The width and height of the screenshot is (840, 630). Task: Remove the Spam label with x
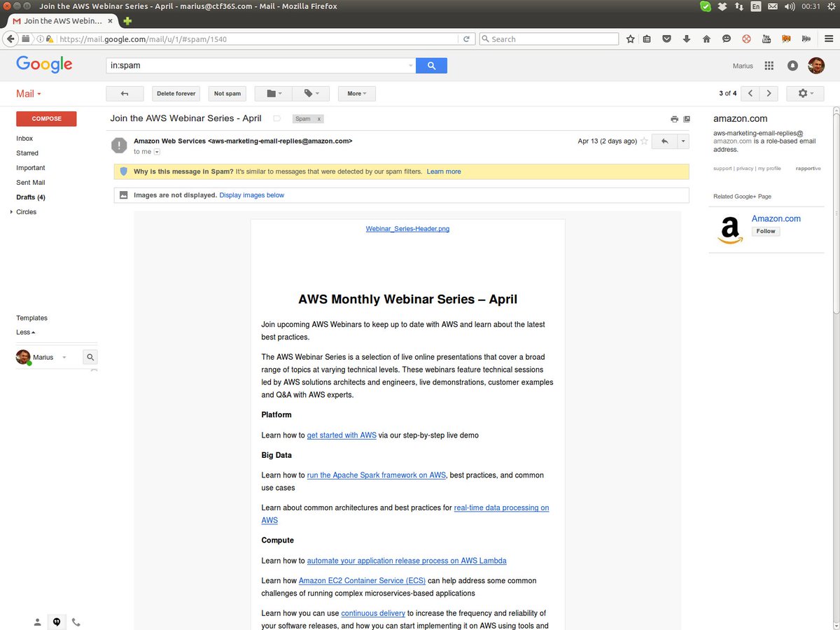[x=319, y=119]
